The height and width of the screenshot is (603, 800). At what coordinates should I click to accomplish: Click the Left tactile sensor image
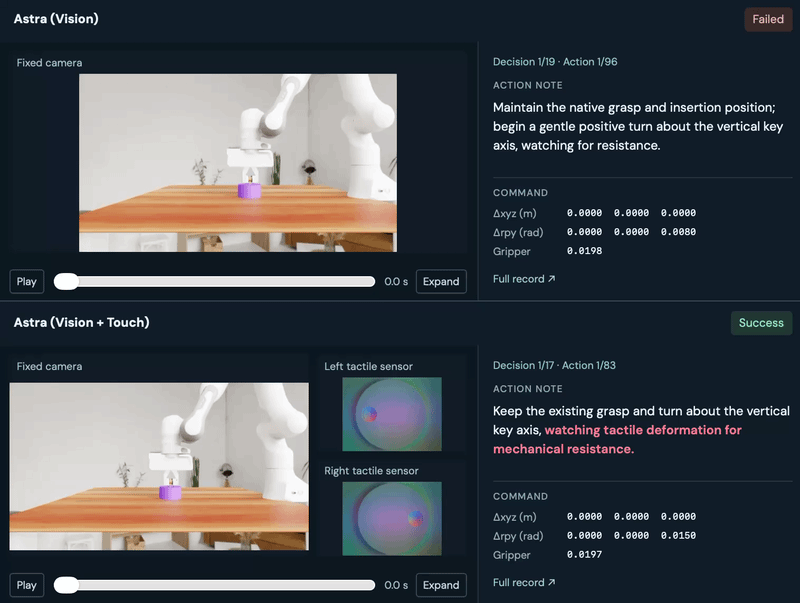pyautogui.click(x=392, y=414)
